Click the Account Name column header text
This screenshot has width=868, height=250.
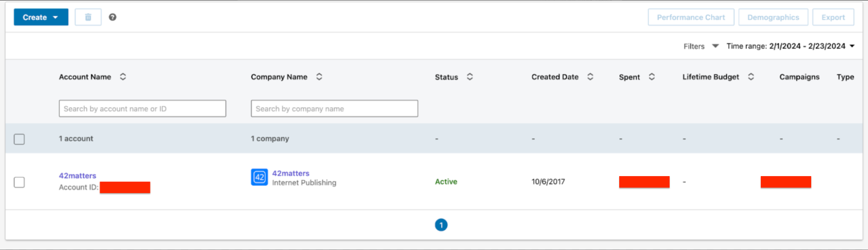(x=85, y=77)
